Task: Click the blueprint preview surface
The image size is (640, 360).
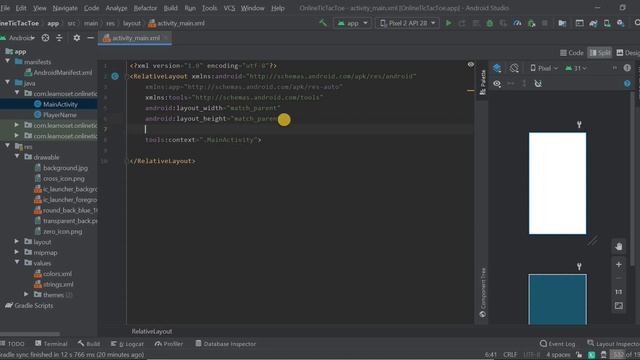Action: click(x=557, y=299)
